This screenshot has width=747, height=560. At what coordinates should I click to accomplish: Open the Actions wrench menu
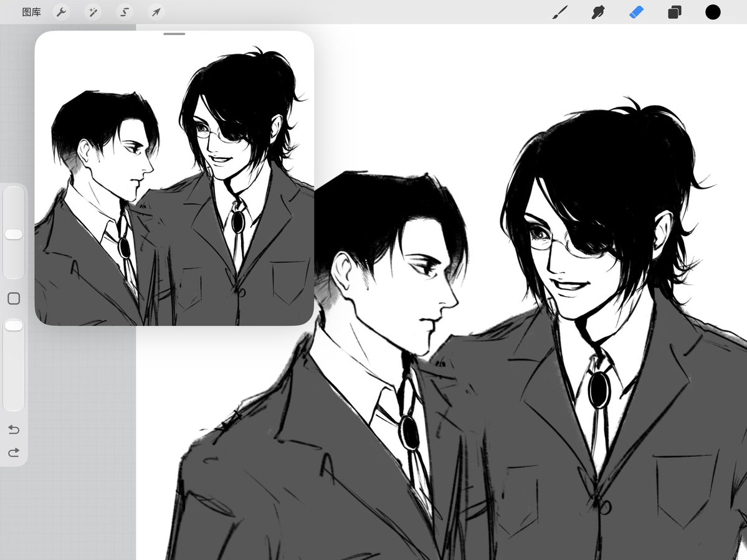62,12
